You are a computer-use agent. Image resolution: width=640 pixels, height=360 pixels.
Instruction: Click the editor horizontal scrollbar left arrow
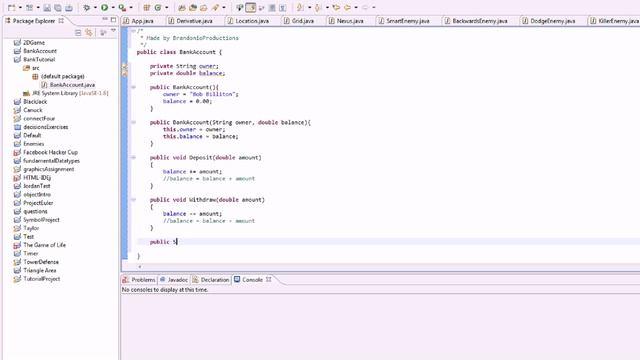point(140,267)
